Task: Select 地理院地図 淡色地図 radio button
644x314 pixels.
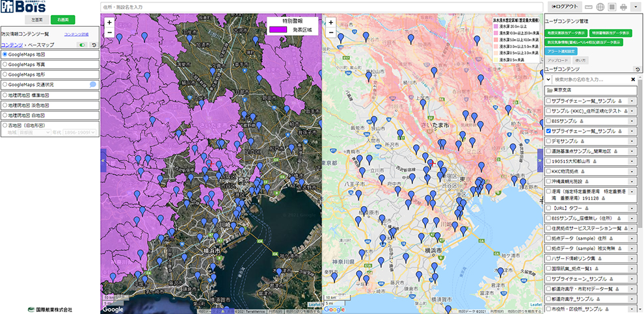Action: click(5, 105)
